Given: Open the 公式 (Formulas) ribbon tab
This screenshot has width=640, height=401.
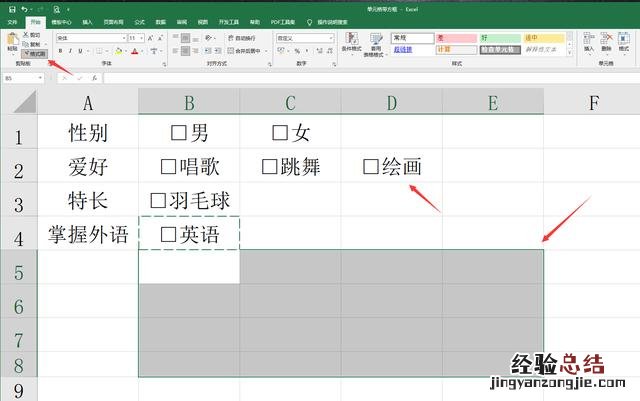Looking at the screenshot, I should [139, 20].
